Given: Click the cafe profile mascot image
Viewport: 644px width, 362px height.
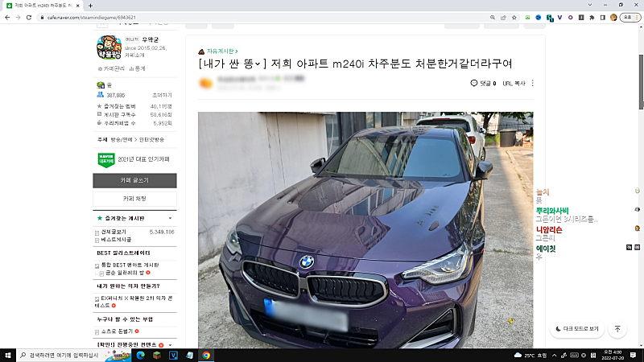Looking at the screenshot, I should click(x=108, y=48).
